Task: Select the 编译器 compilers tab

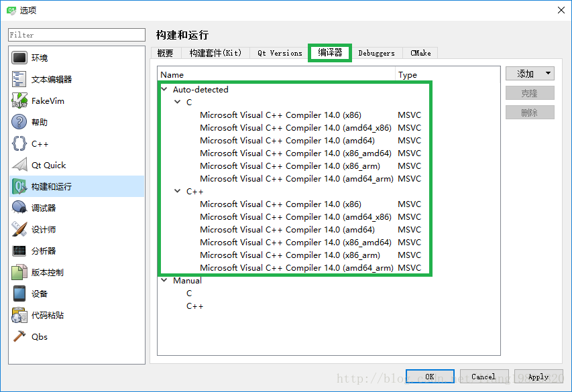Action: tap(330, 53)
